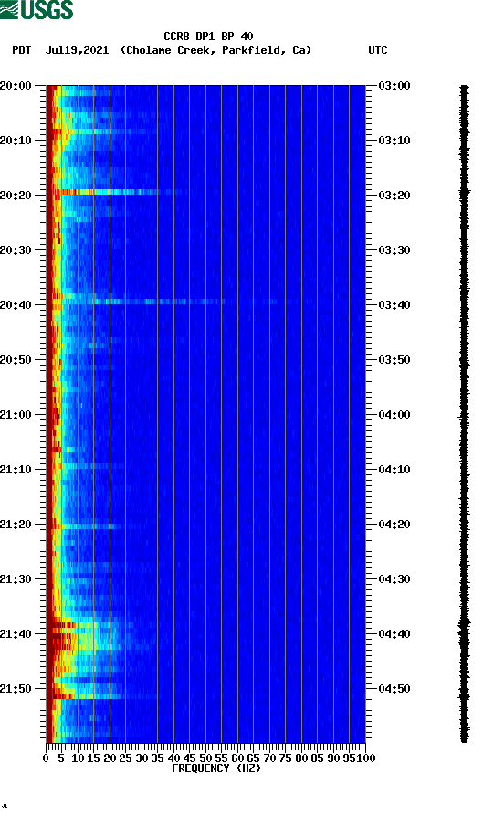
Task: Click the '21:20' PDT time label
Action: pyautogui.click(x=16, y=525)
